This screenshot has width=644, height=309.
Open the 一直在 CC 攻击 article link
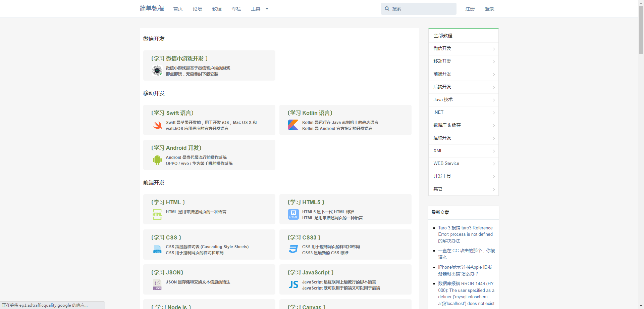pos(466,254)
